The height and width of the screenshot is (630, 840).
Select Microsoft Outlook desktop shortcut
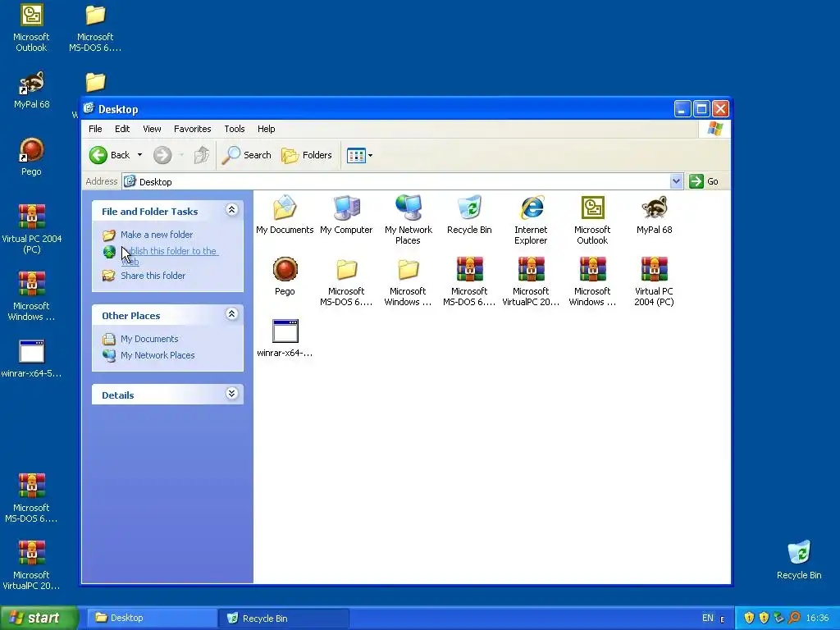[31, 28]
